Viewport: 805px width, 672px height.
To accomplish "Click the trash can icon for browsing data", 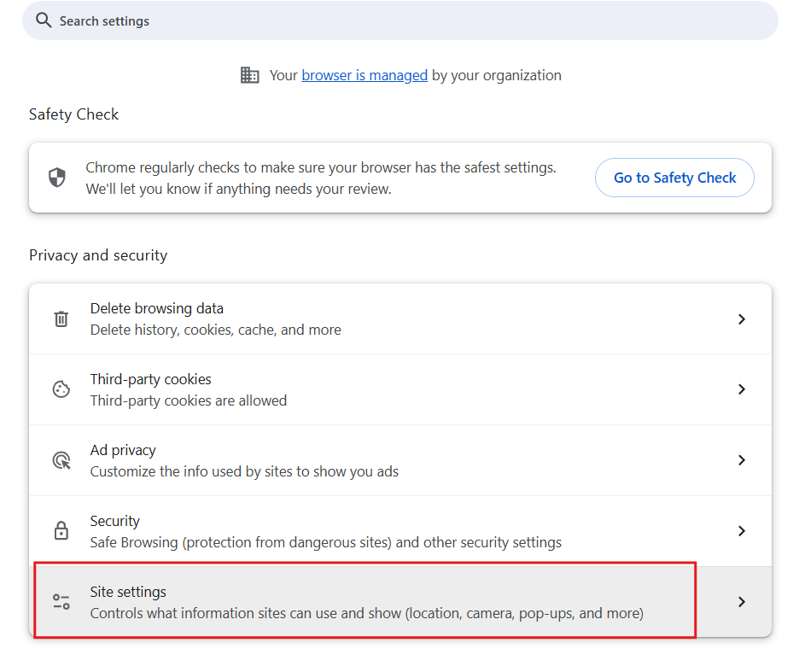I will pos(61,318).
